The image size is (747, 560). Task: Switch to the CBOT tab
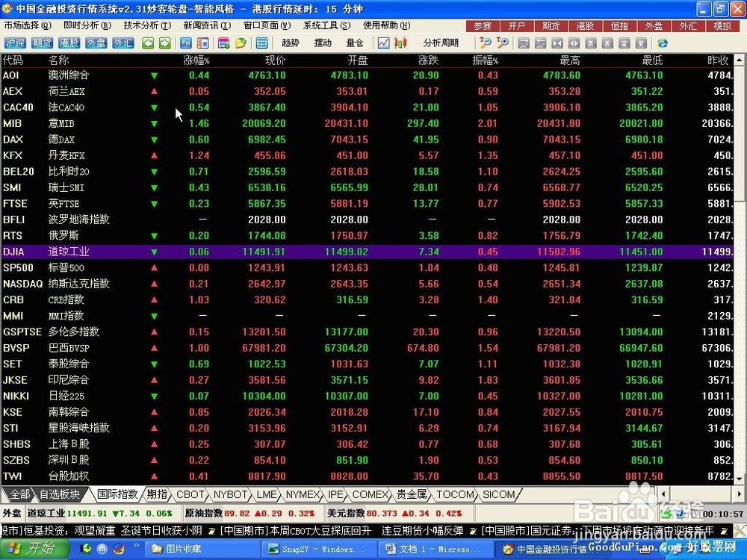click(x=190, y=494)
